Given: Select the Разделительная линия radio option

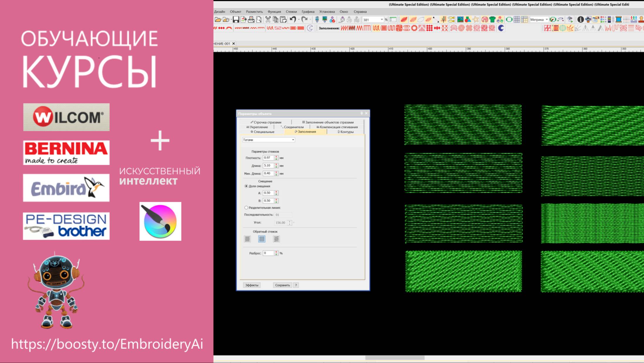Looking at the screenshot, I should [246, 208].
